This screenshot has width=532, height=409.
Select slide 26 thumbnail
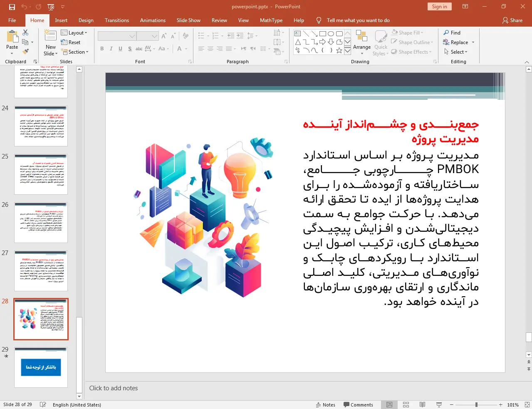click(x=41, y=223)
